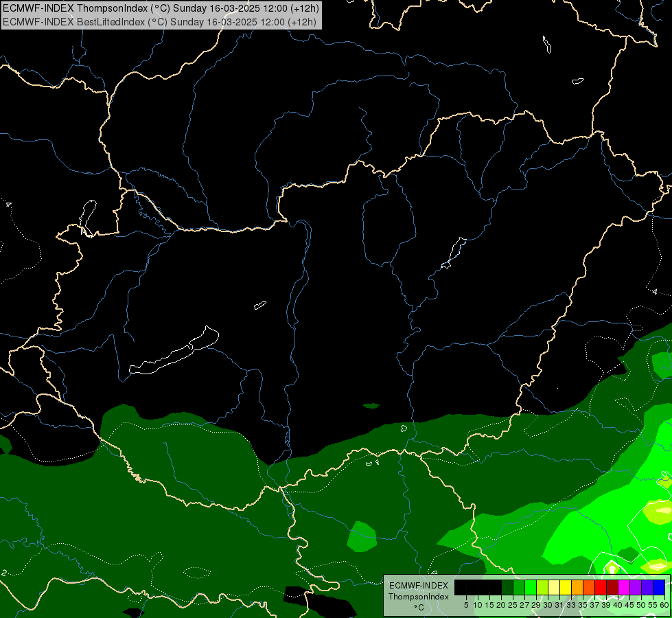This screenshot has width=672, height=618.
Task: Click the '°C' unit in legend
Action: 419,607
